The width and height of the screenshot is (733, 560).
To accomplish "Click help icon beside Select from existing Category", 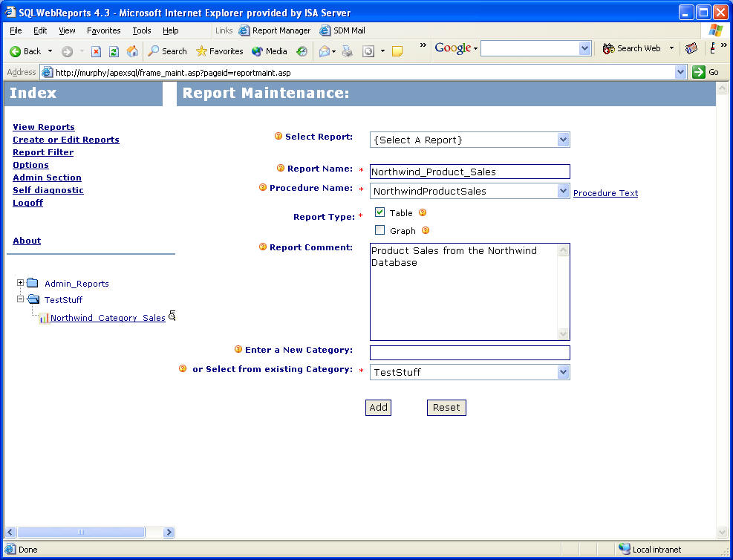I will [183, 368].
